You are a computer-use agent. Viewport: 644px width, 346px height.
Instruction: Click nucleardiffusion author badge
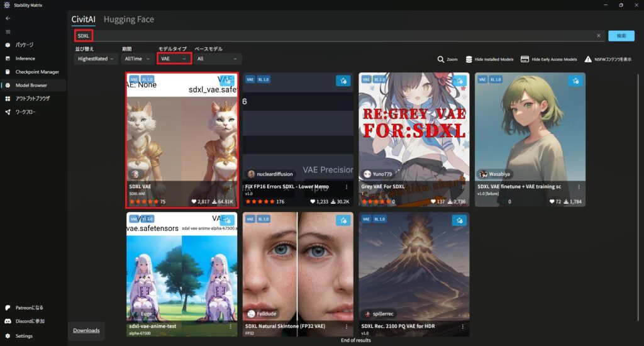[x=270, y=174]
